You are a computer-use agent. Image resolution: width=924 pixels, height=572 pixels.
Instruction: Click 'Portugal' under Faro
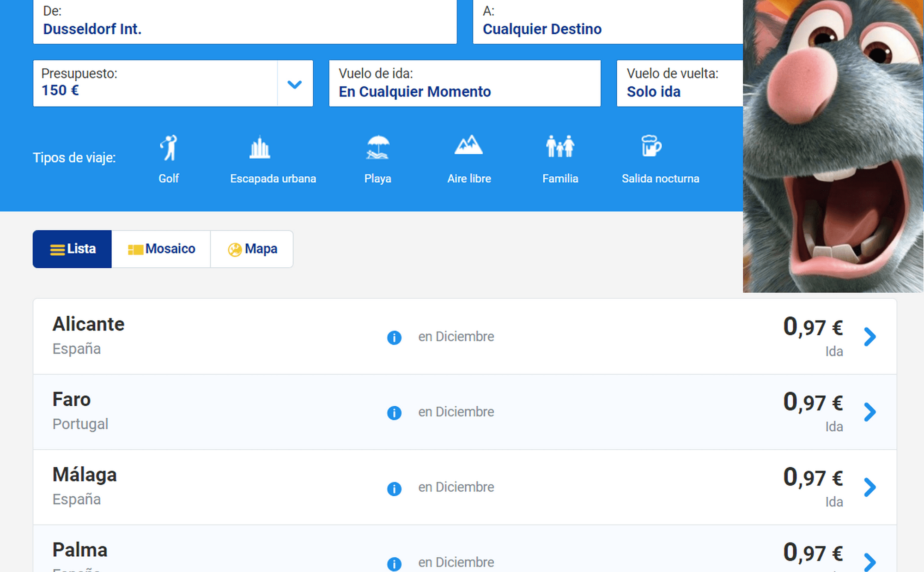80,424
